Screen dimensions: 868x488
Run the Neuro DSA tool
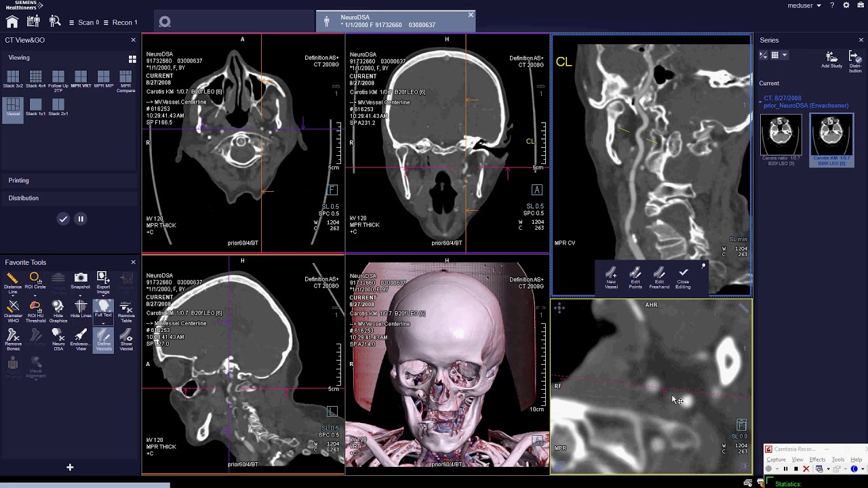[x=58, y=340]
